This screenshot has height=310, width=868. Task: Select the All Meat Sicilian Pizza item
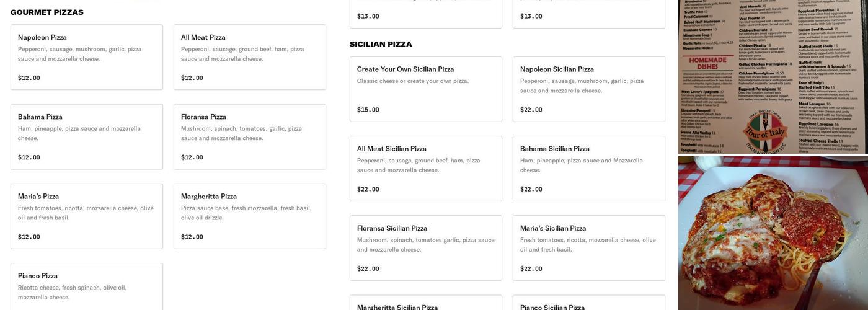[425, 168]
